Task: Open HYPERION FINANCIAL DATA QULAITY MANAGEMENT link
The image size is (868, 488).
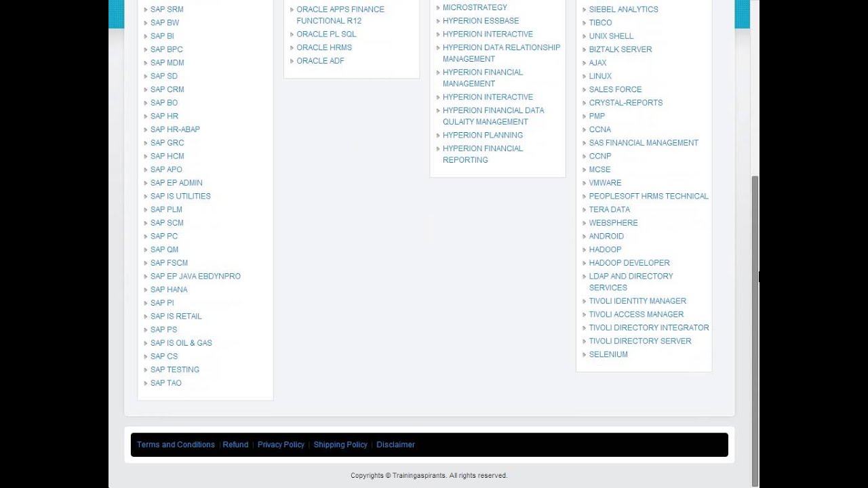Action: click(x=494, y=117)
